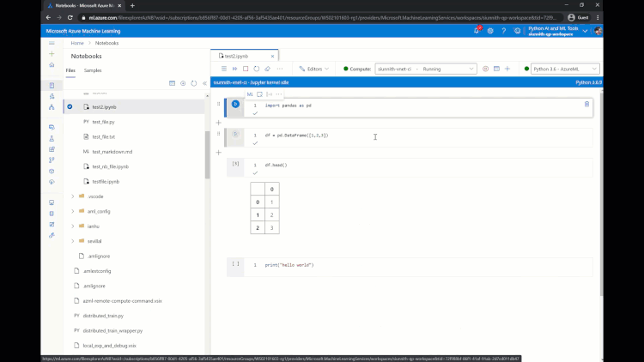The height and width of the screenshot is (362, 644).
Task: Open the notifications bell
Action: click(477, 31)
